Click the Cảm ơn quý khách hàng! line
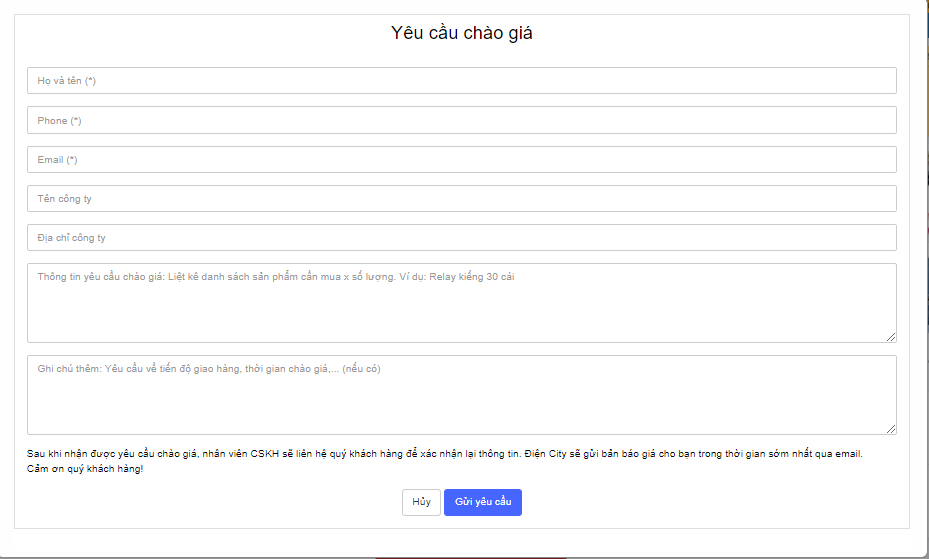This screenshot has height=559, width=929. 85,469
